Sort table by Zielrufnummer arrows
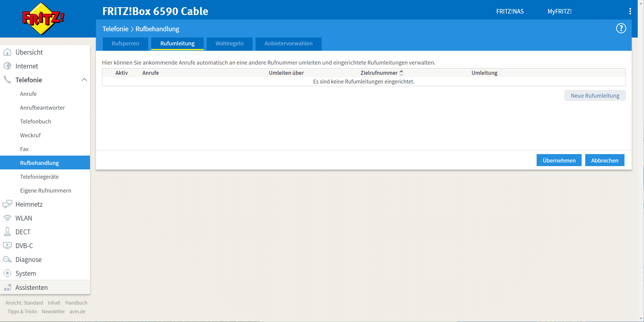 [x=401, y=73]
